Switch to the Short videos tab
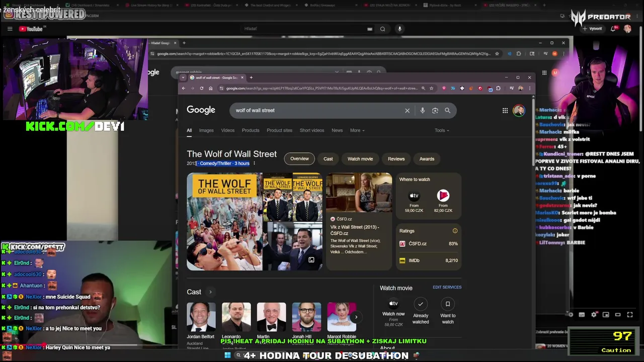The width and height of the screenshot is (644, 362). pyautogui.click(x=312, y=130)
